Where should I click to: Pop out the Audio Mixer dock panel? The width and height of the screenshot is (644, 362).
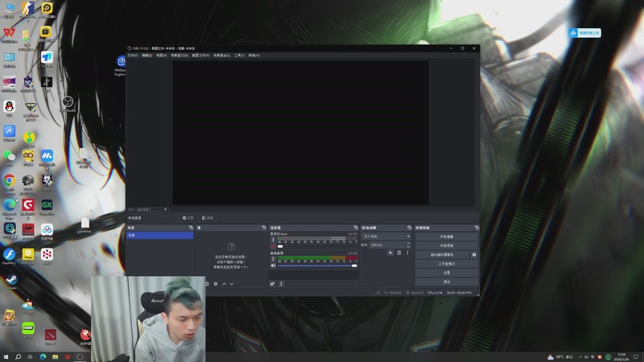pyautogui.click(x=356, y=228)
